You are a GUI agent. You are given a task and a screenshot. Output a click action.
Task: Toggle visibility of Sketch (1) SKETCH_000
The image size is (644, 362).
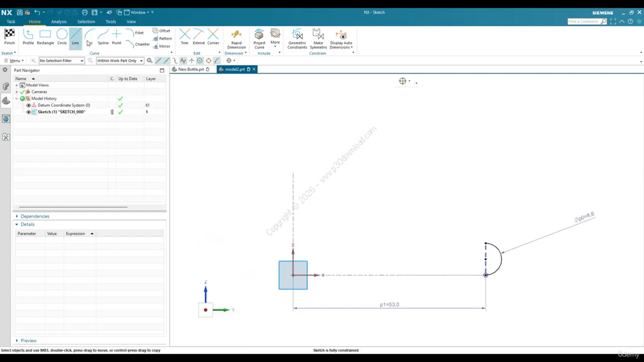pyautogui.click(x=29, y=112)
